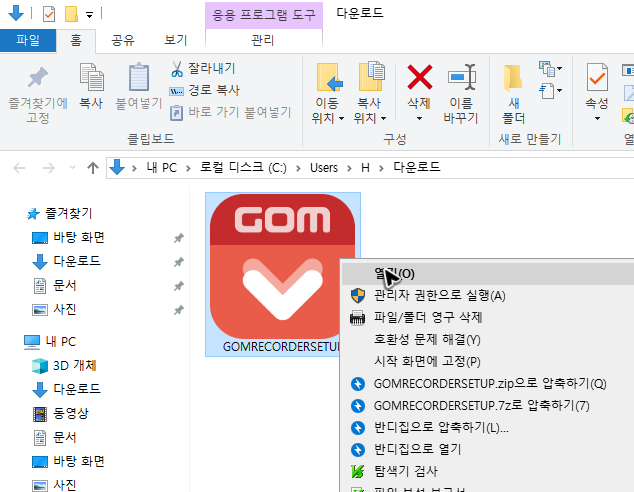Image resolution: width=634 pixels, height=492 pixels.
Task: Expand the Delete (삭제) dropdown arrow
Action: click(x=419, y=118)
